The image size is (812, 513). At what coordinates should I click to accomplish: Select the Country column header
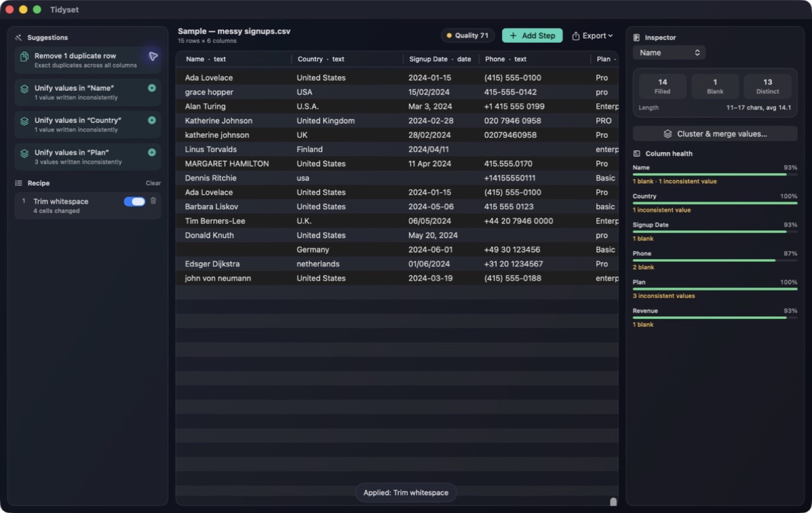click(321, 59)
